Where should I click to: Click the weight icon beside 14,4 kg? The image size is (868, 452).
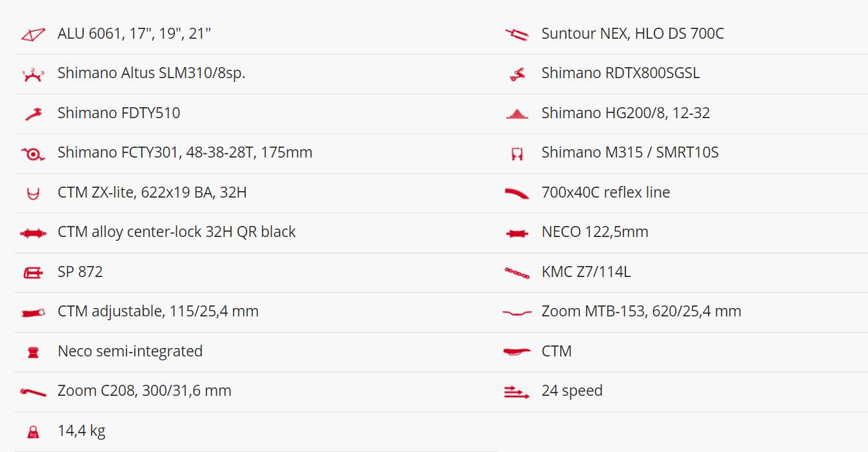click(33, 431)
